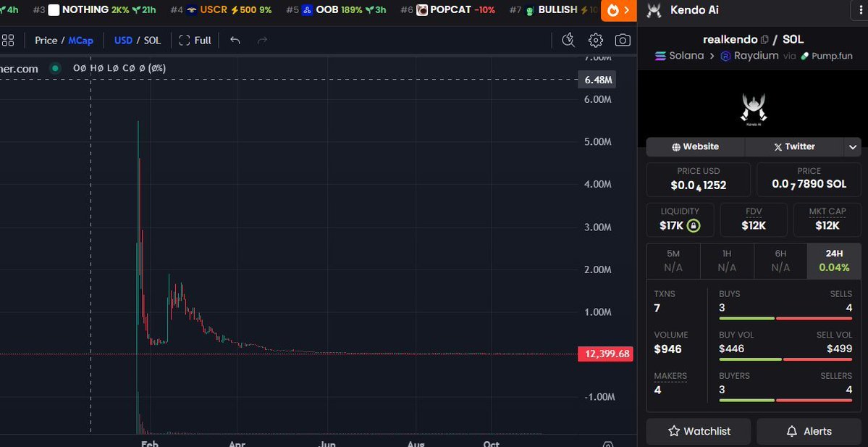The image size is (868, 447).
Task: Open chart settings gear
Action: [596, 40]
